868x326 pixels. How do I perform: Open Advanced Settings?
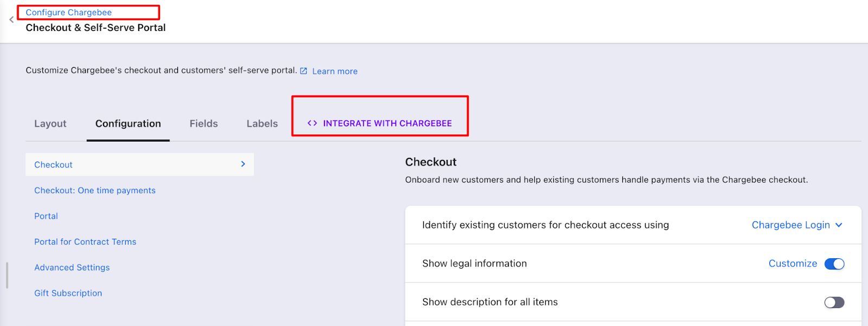(x=72, y=267)
